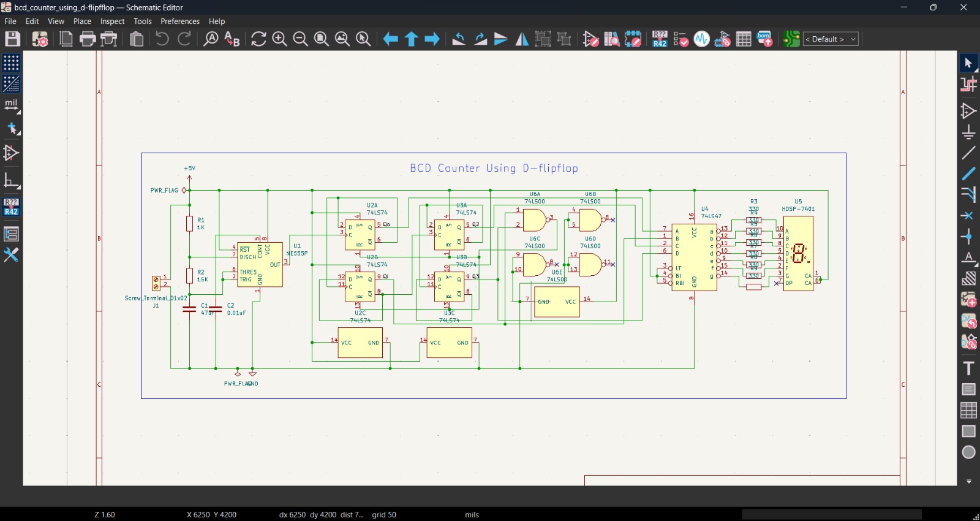Image resolution: width=980 pixels, height=521 pixels.
Task: Select the Add Wire tool
Action: tap(968, 153)
